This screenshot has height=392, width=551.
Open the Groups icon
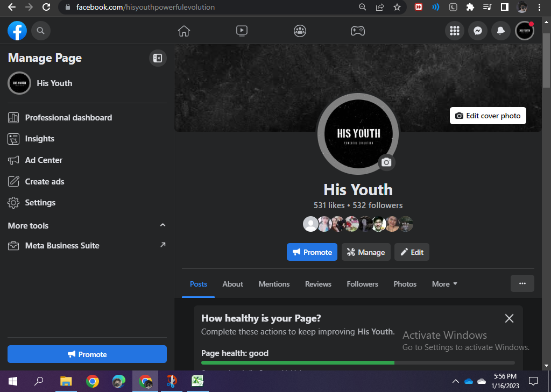[300, 31]
